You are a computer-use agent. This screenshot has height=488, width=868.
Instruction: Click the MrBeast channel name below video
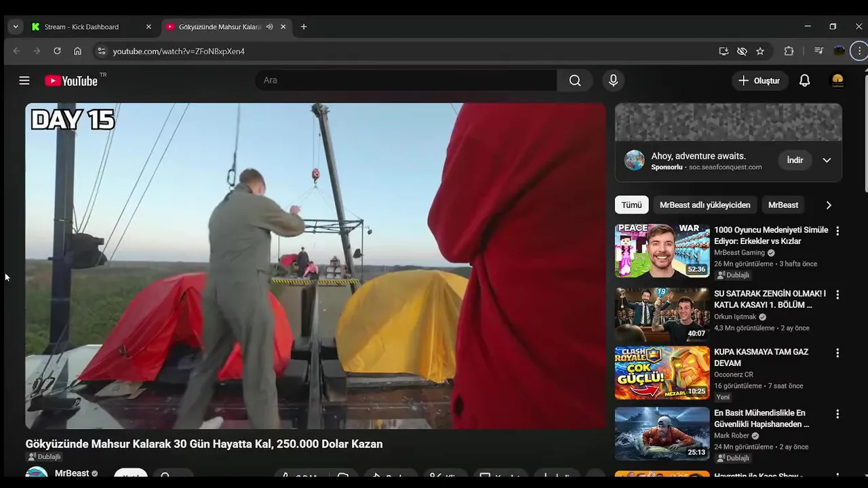pos(72,473)
